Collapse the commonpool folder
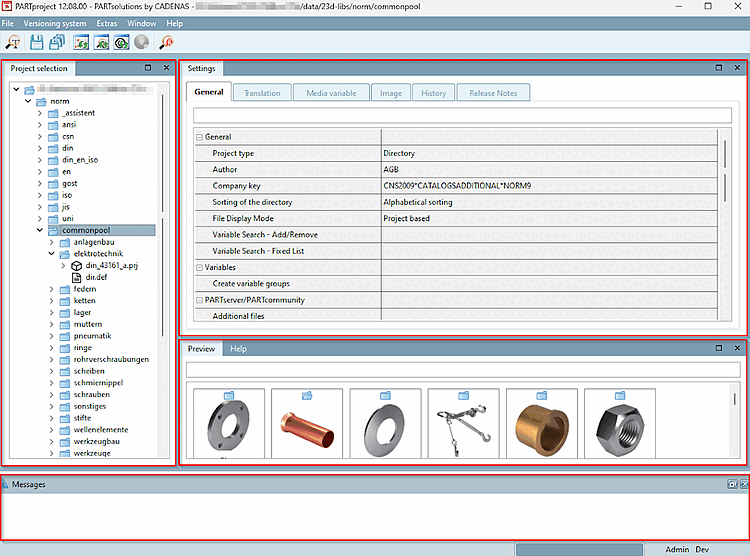750x556 pixels. [41, 230]
